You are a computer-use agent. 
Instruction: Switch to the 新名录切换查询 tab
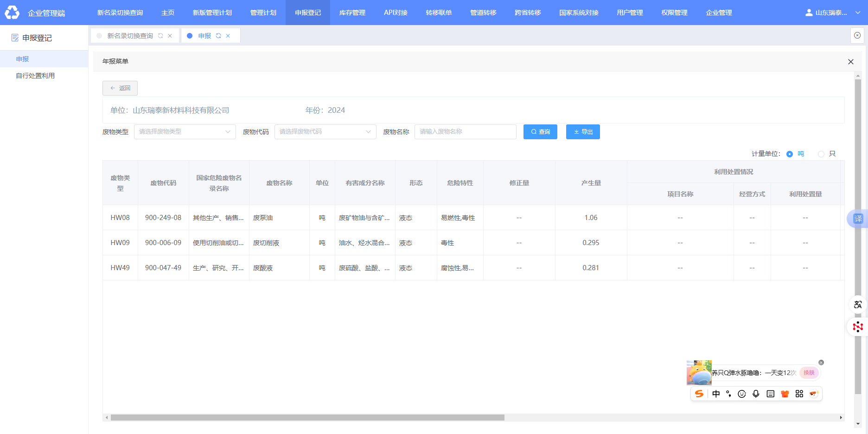(x=130, y=36)
